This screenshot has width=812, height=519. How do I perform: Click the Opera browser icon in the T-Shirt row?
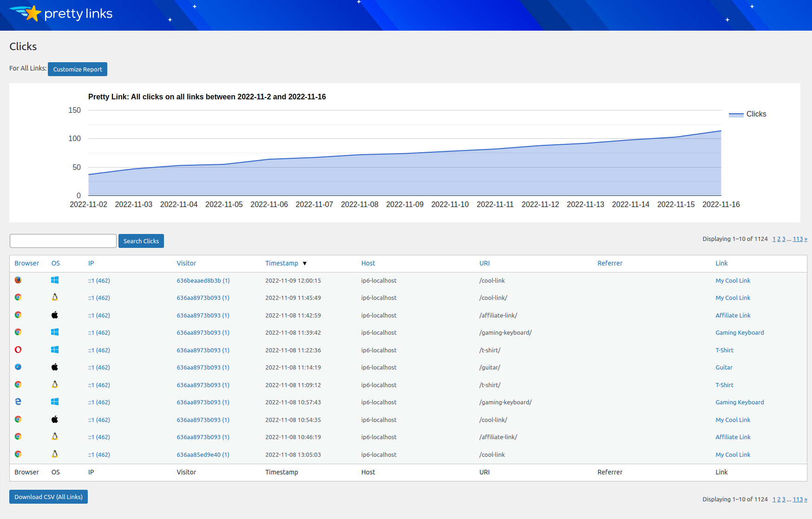click(18, 350)
